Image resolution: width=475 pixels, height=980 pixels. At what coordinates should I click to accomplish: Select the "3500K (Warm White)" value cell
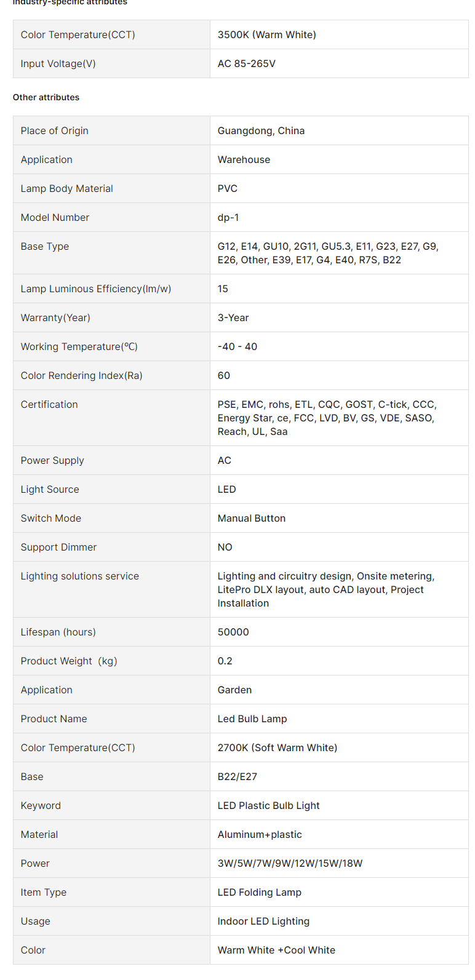tap(266, 34)
